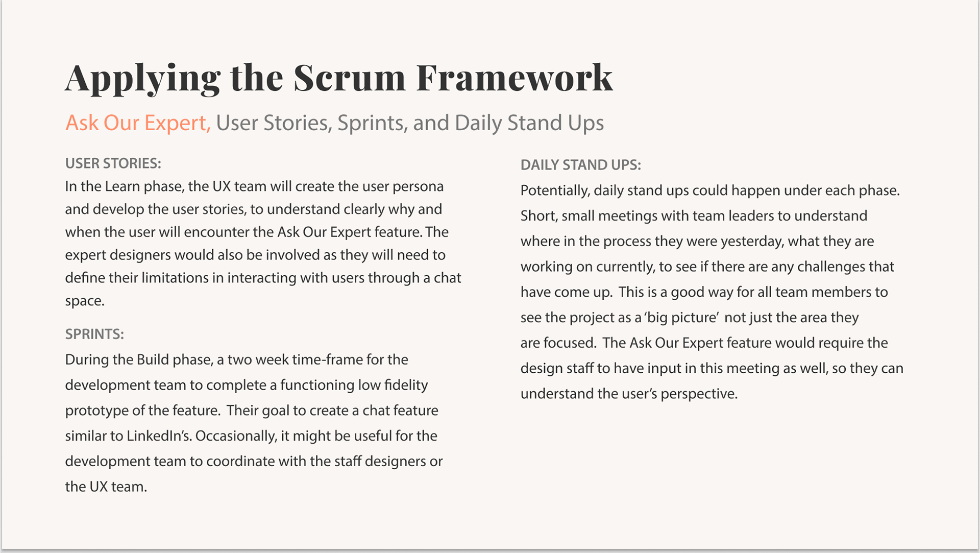980x553 pixels.
Task: Click the word 'LinkedIn's' in Sprints paragraph
Action: [159, 436]
